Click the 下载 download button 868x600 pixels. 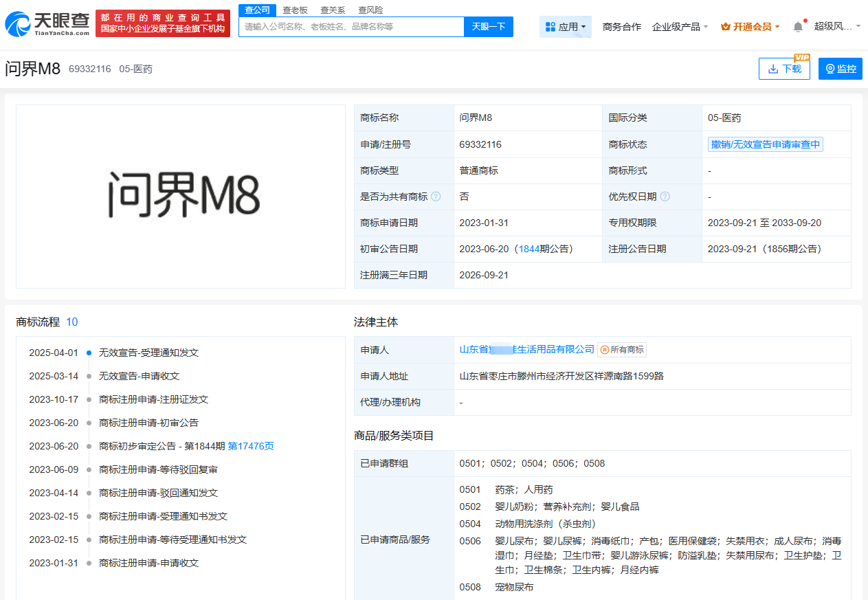(x=784, y=69)
